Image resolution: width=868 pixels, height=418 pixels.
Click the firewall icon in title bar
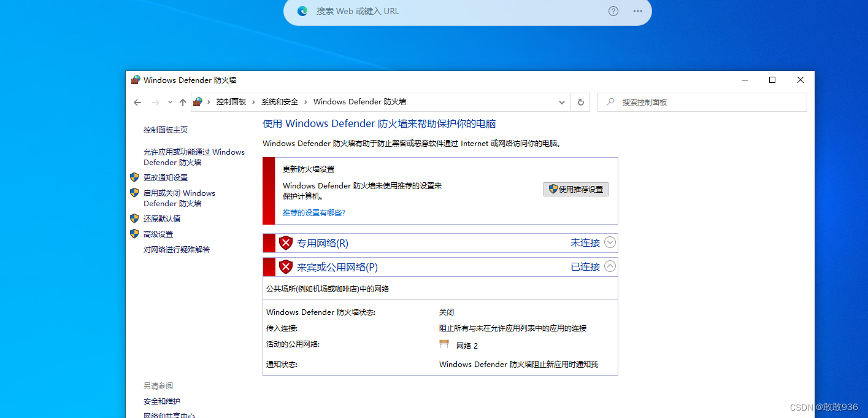click(136, 80)
